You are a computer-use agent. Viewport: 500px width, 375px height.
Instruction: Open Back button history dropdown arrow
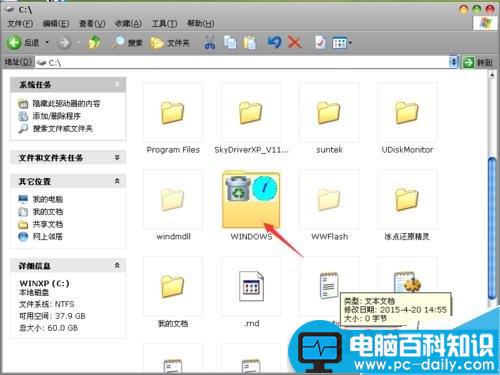click(x=47, y=42)
